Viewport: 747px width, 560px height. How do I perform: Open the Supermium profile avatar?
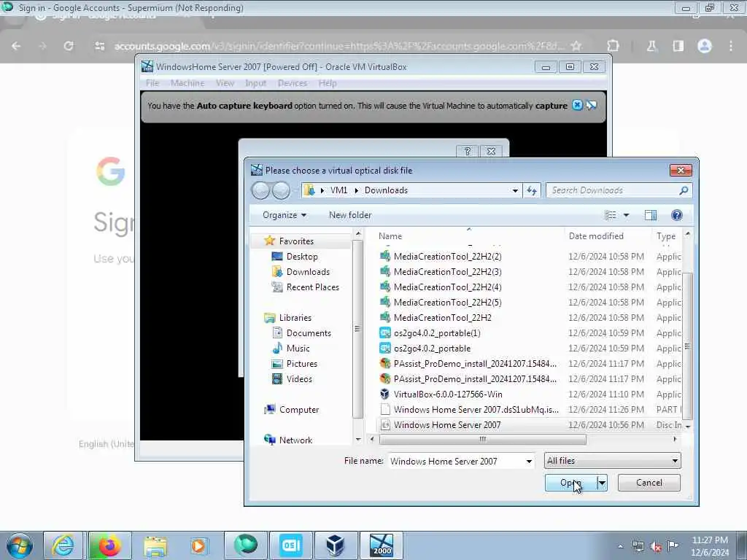point(705,46)
